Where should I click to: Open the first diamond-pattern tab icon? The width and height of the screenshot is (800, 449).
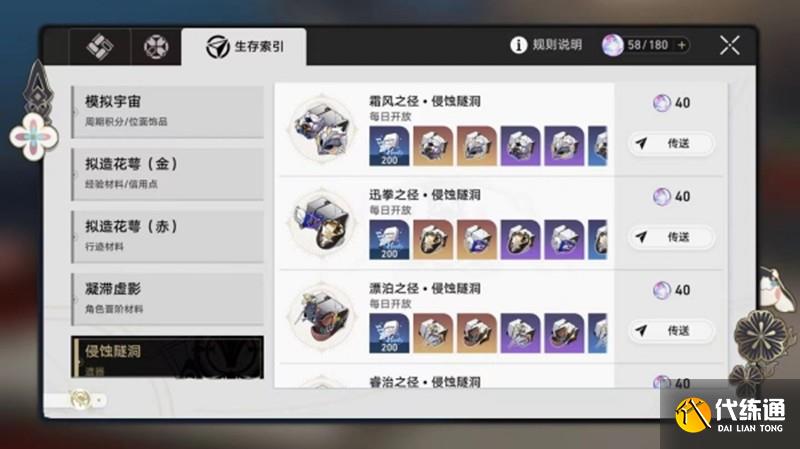click(99, 47)
